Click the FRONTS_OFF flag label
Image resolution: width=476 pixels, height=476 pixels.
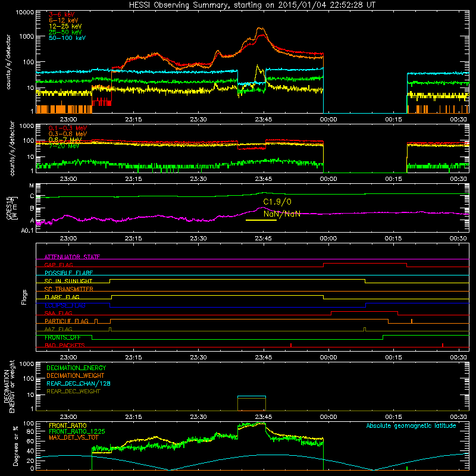pos(62,337)
